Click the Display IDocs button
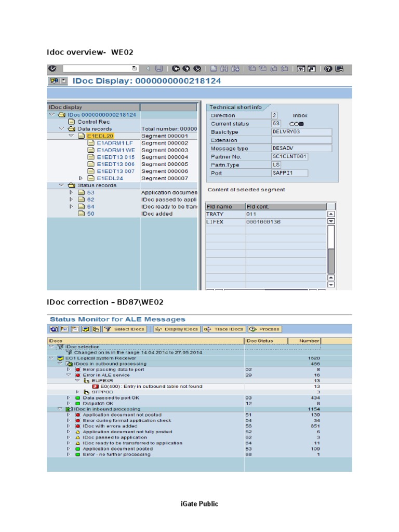Viewport: 399px width, 532px height. [177, 329]
